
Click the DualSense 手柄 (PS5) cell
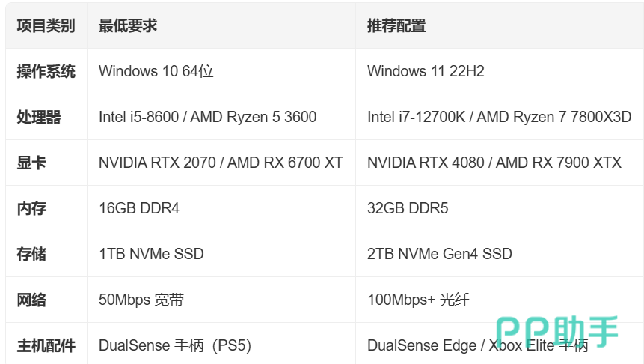[x=221, y=344]
